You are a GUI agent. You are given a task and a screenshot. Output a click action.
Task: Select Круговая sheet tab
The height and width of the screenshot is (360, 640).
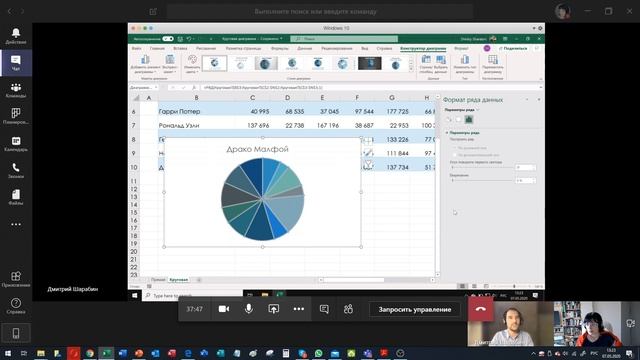coord(178,280)
